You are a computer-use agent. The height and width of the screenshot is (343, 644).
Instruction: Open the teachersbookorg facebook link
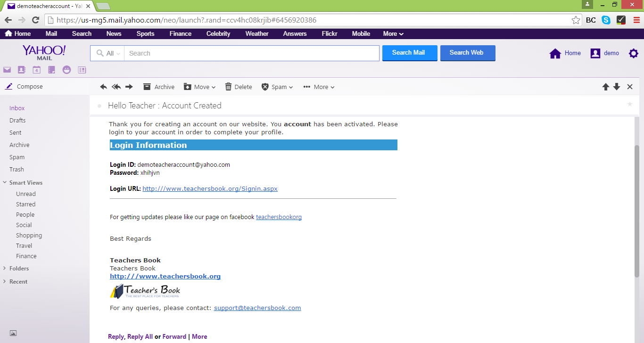279,217
